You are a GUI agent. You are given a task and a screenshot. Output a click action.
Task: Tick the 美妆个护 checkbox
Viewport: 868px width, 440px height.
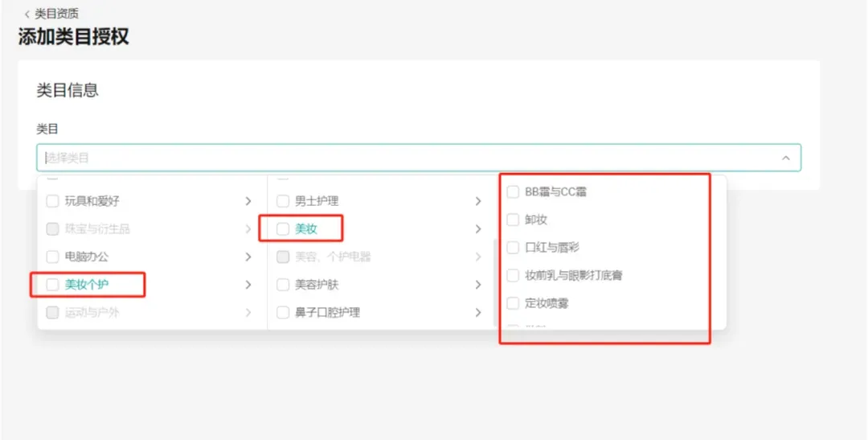click(52, 285)
